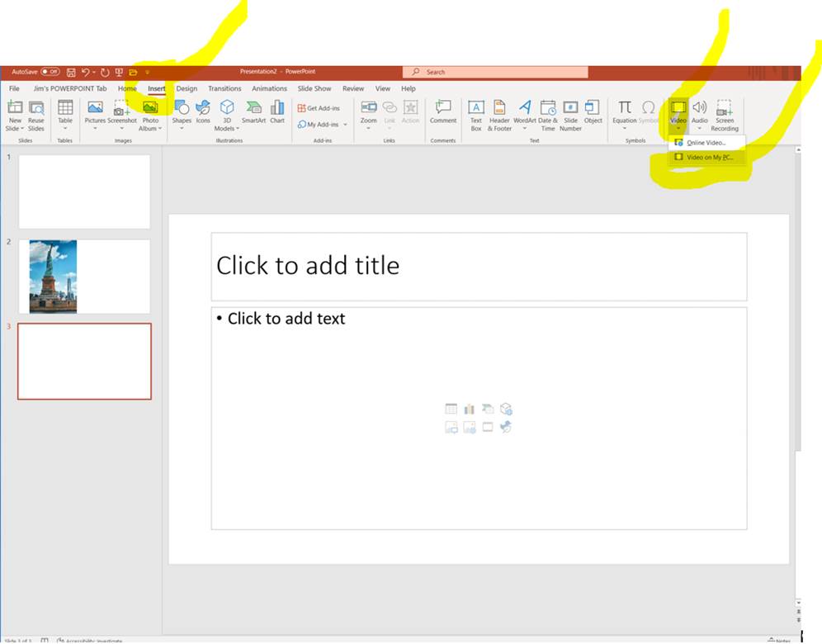
Task: Insert WordArt text
Action: (x=525, y=114)
